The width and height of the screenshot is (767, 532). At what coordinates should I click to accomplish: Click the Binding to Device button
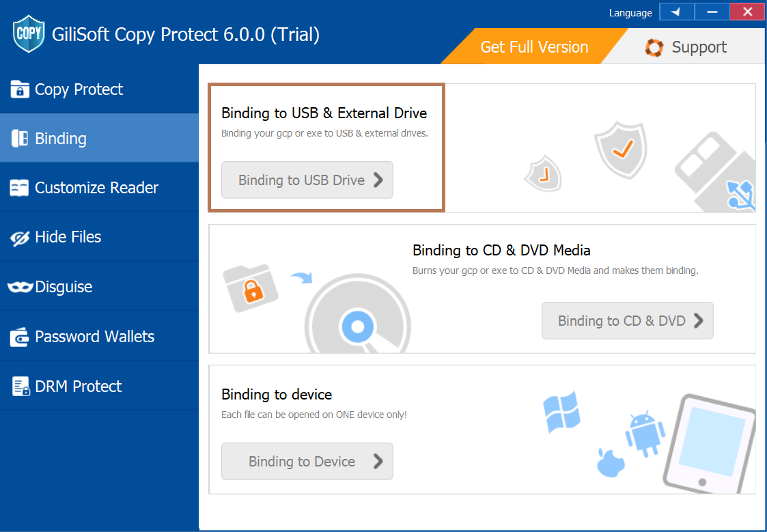coord(307,461)
